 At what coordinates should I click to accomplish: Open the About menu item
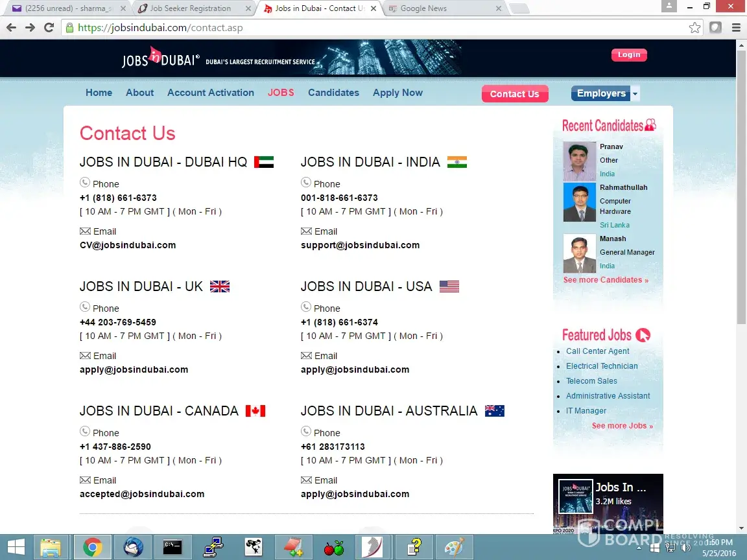[x=139, y=93]
